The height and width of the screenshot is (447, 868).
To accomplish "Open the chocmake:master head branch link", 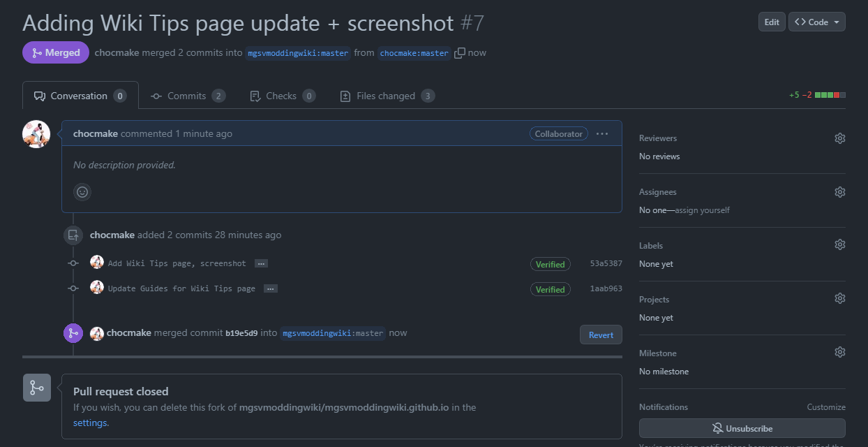I will point(414,53).
